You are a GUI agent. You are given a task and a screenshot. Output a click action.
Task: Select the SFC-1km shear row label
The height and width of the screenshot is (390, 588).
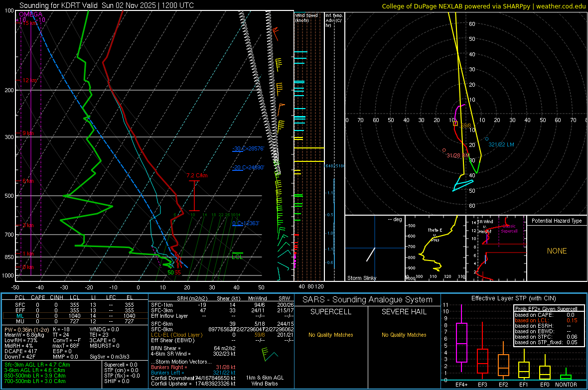pyautogui.click(x=161, y=305)
